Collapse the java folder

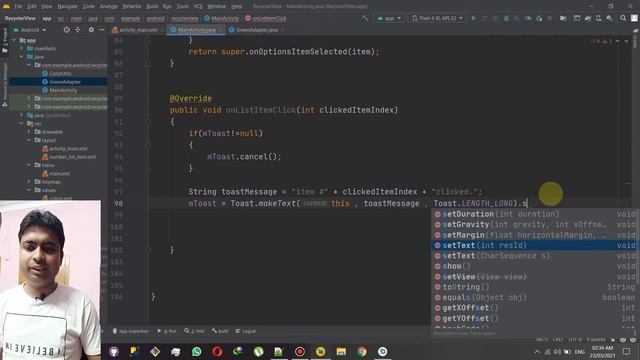22,57
